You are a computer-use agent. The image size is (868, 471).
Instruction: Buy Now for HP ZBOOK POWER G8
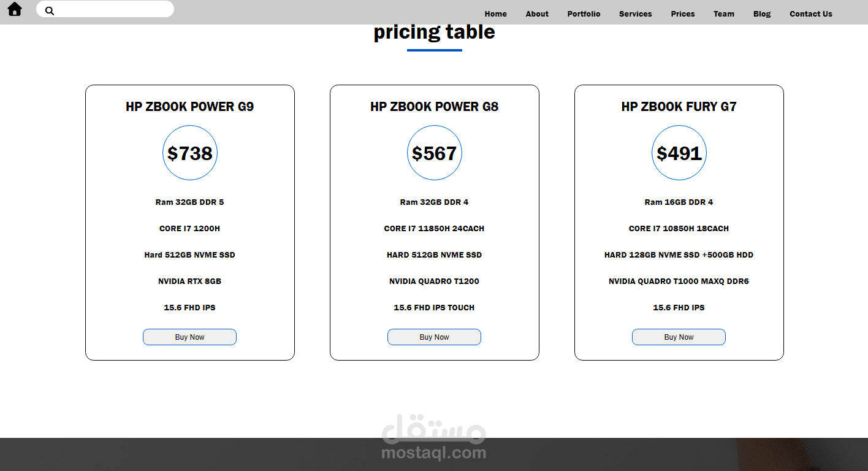[434, 337]
